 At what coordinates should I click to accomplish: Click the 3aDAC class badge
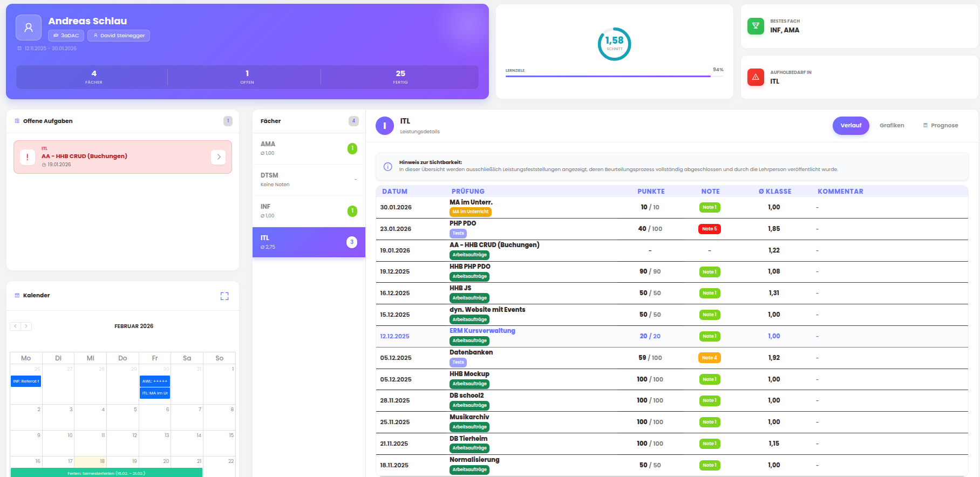tap(66, 36)
